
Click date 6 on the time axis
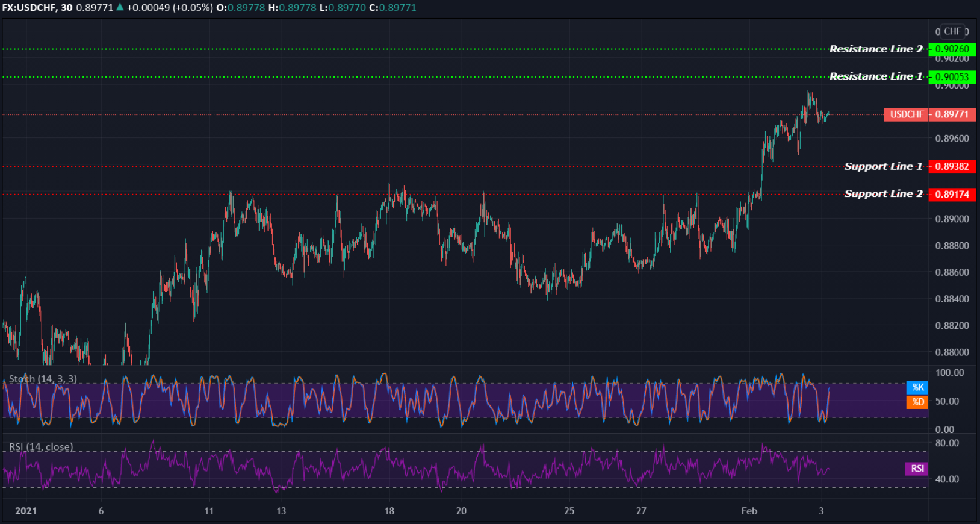tap(101, 511)
